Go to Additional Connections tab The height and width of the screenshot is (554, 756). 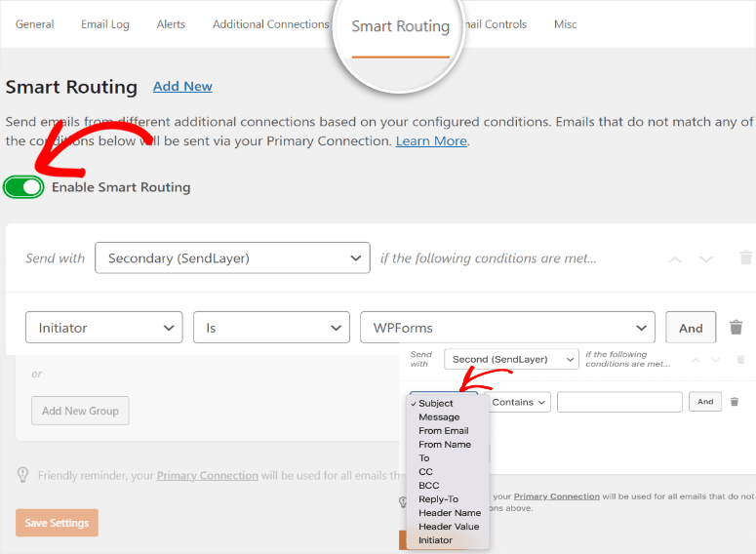270,24
